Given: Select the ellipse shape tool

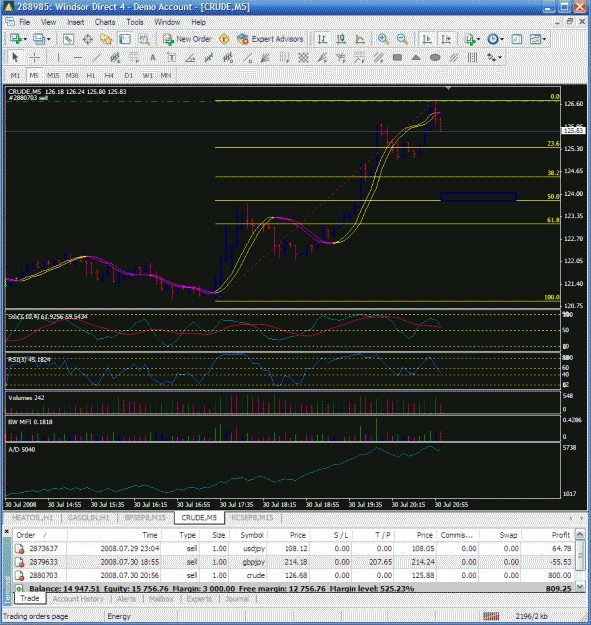Looking at the screenshot, I should pyautogui.click(x=435, y=58).
